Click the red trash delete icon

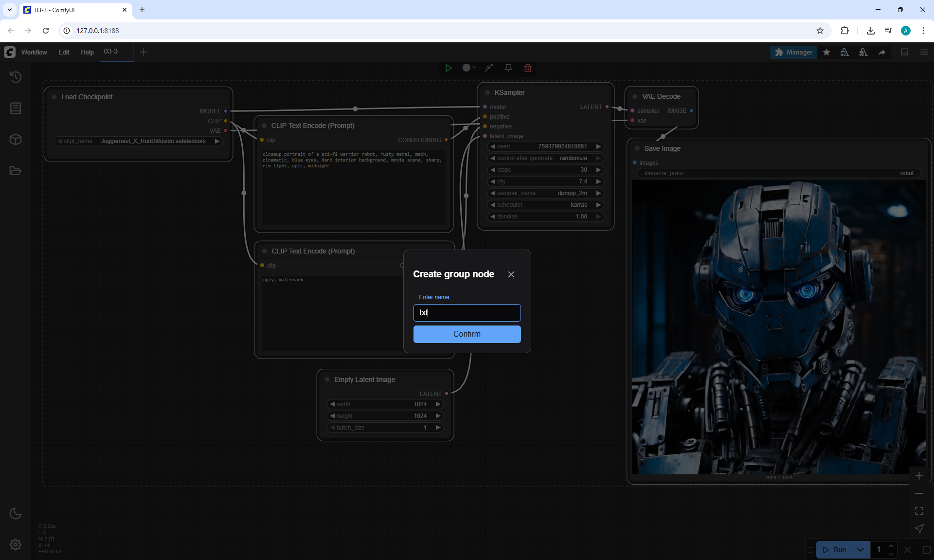click(527, 68)
